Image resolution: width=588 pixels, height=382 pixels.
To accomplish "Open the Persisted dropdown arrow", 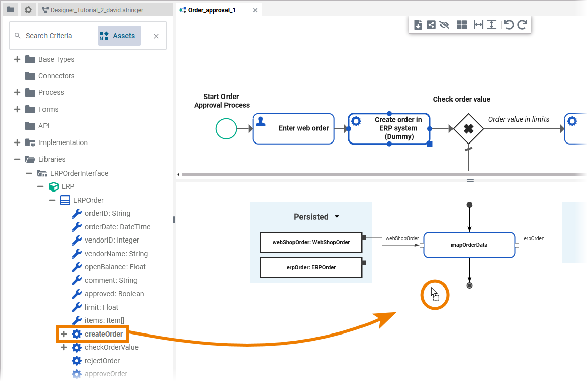I will pyautogui.click(x=337, y=217).
